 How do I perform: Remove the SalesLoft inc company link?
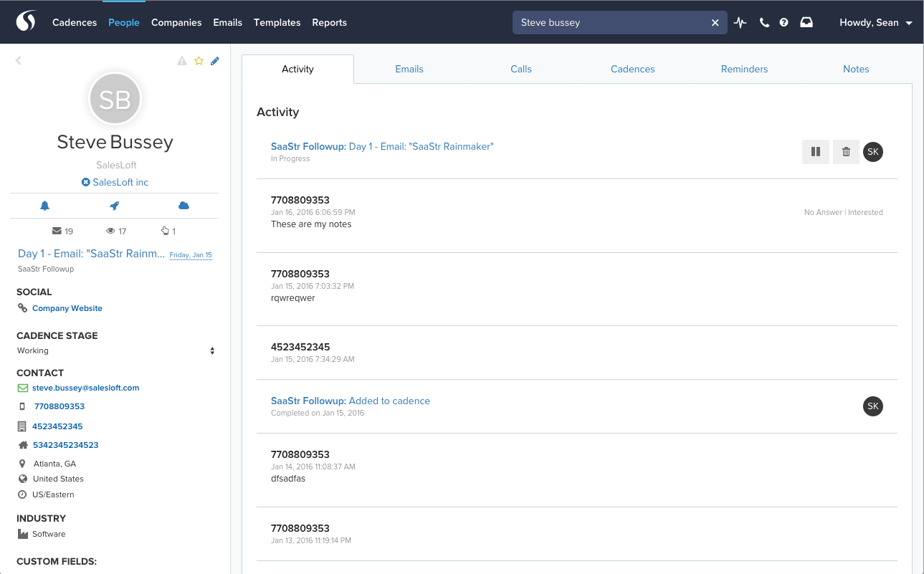(x=86, y=183)
